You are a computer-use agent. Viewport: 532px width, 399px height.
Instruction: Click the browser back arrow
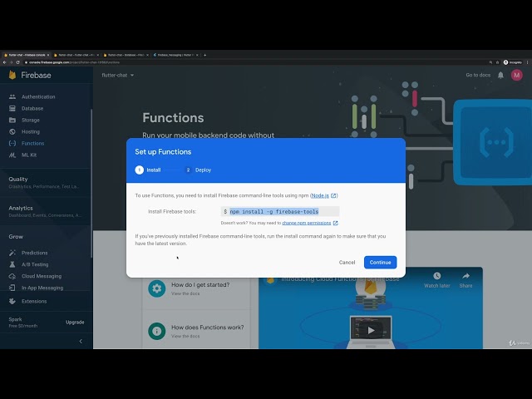pos(4,62)
